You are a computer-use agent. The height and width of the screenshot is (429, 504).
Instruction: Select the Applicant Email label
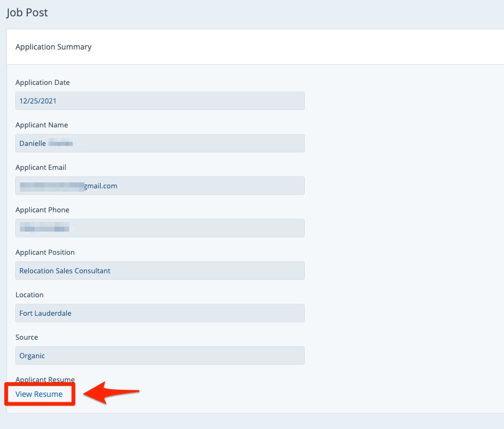[41, 168]
